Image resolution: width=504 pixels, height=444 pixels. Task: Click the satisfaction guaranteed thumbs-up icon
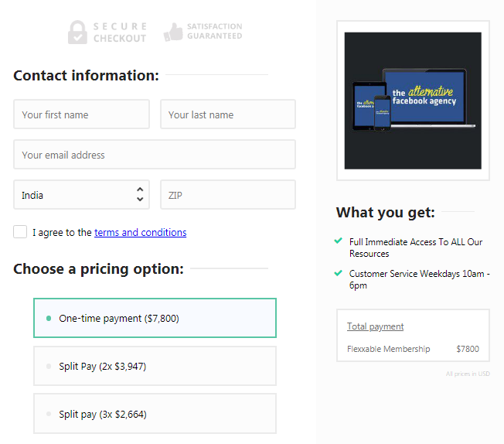click(x=173, y=32)
